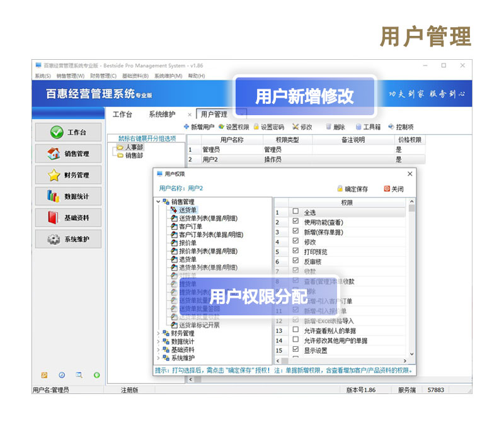Click 权限类型 column header

(288, 140)
